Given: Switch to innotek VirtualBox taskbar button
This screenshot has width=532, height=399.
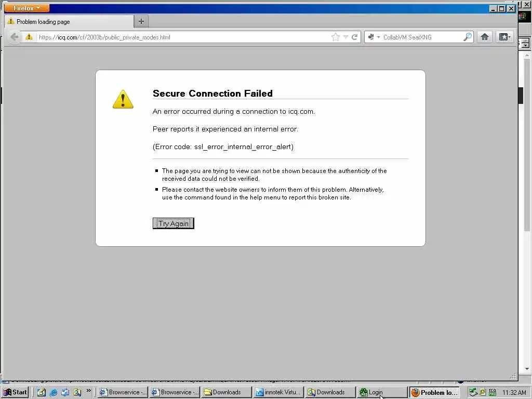Looking at the screenshot, I should pos(279,392).
